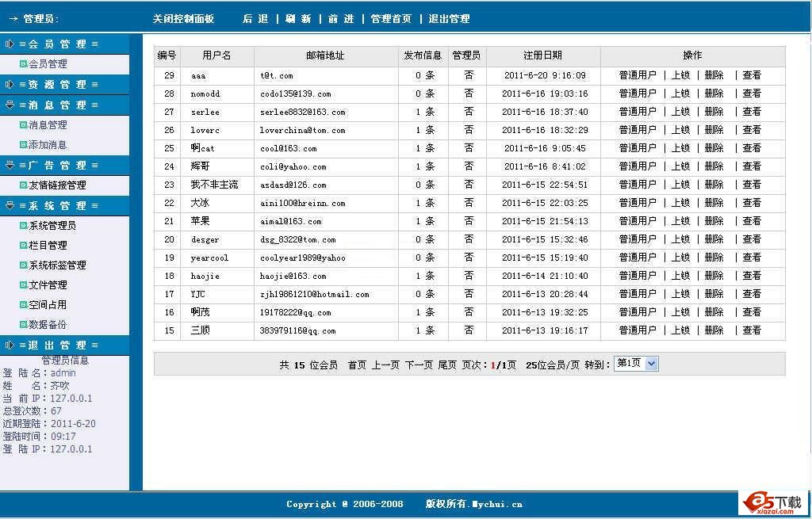
Task: Click the 邮箱地址 column header
Action: coord(325,55)
